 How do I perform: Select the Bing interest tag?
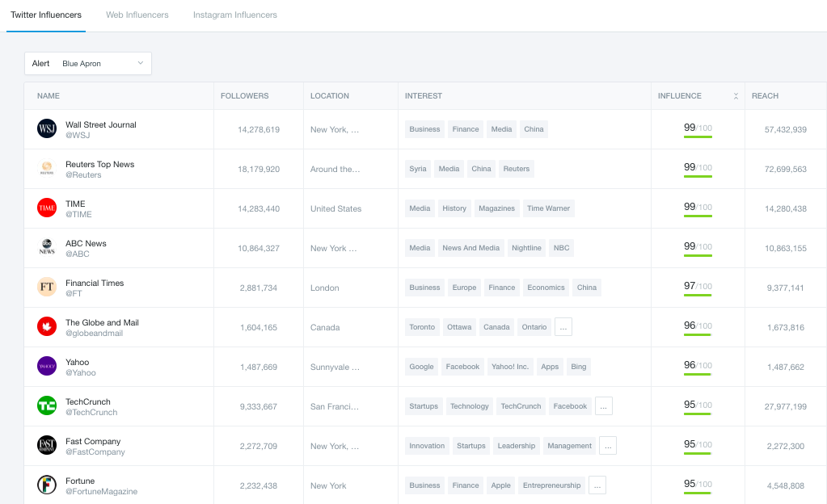pyautogui.click(x=579, y=367)
